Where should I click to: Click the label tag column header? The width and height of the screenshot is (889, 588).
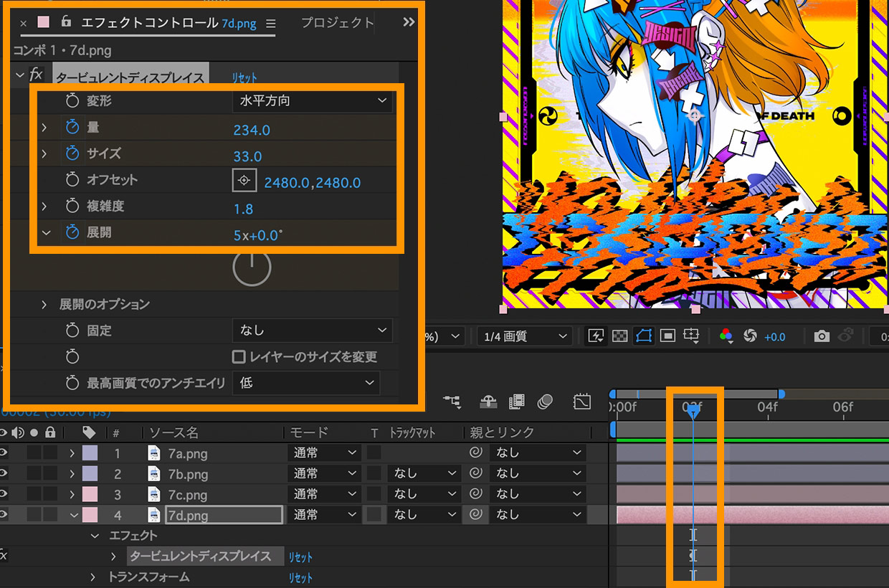pos(89,432)
